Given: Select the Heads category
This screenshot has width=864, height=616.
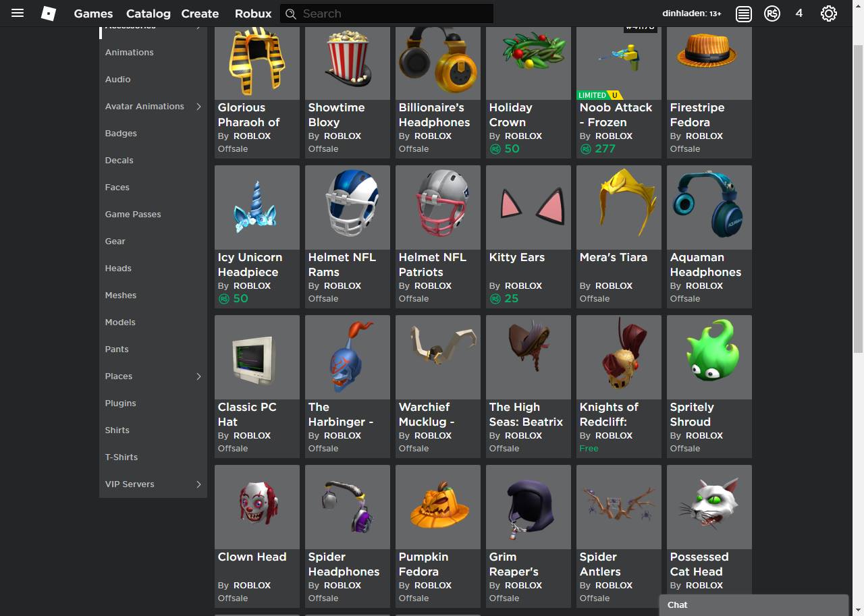Looking at the screenshot, I should pos(118,268).
